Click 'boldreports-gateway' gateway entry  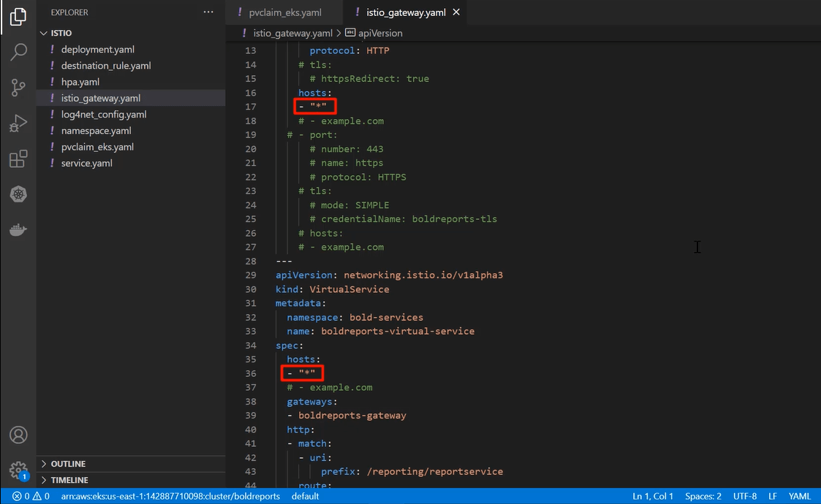coord(352,415)
